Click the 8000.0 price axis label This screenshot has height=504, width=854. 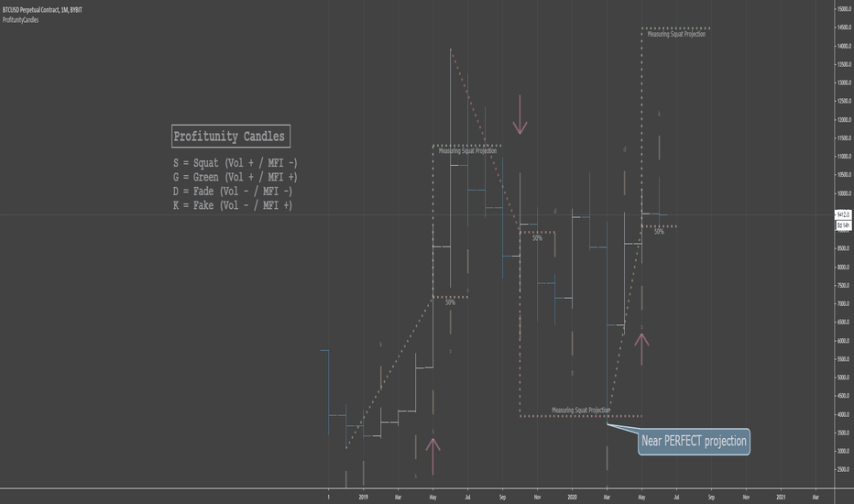[x=844, y=267]
